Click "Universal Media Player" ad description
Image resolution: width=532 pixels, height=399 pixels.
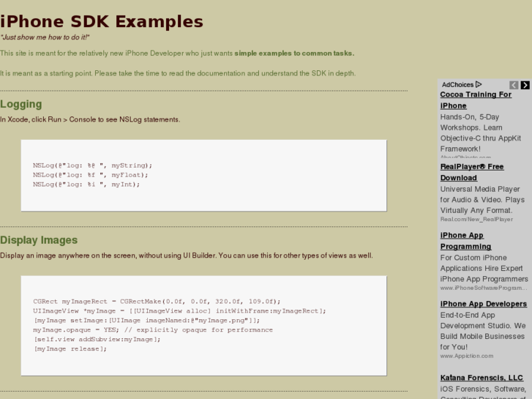click(482, 200)
